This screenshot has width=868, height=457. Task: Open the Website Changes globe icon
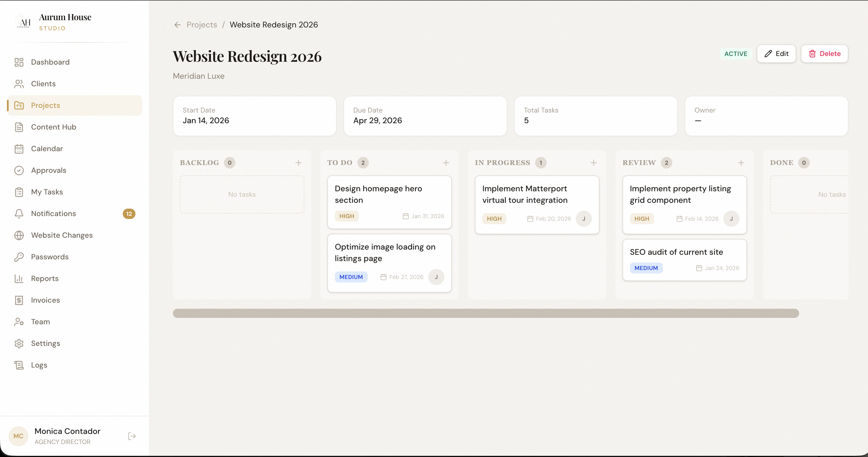pos(19,235)
